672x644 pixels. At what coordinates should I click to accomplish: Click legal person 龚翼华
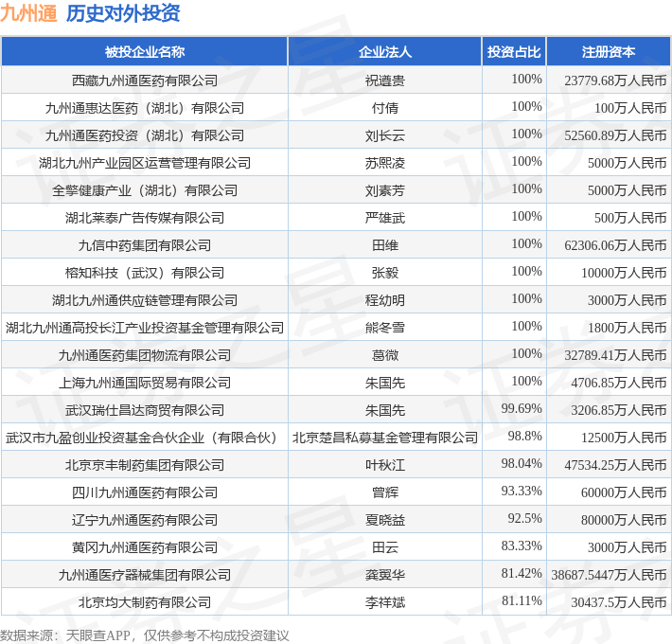click(385, 575)
